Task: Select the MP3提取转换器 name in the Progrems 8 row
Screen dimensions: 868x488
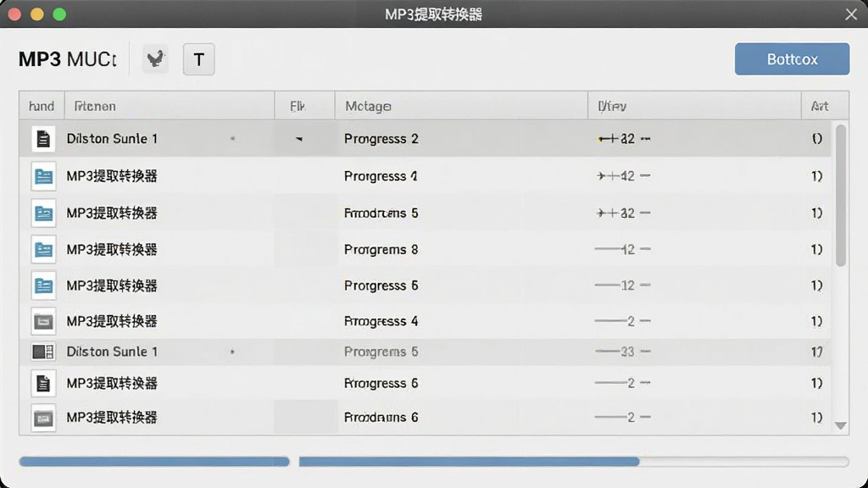Action: [112, 250]
